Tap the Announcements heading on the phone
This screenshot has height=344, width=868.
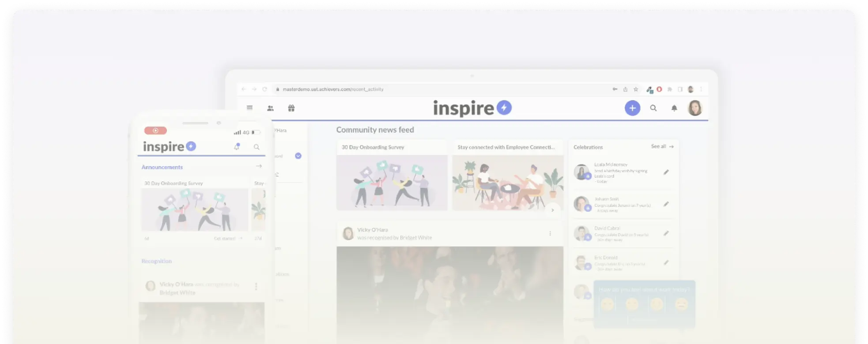tap(162, 167)
